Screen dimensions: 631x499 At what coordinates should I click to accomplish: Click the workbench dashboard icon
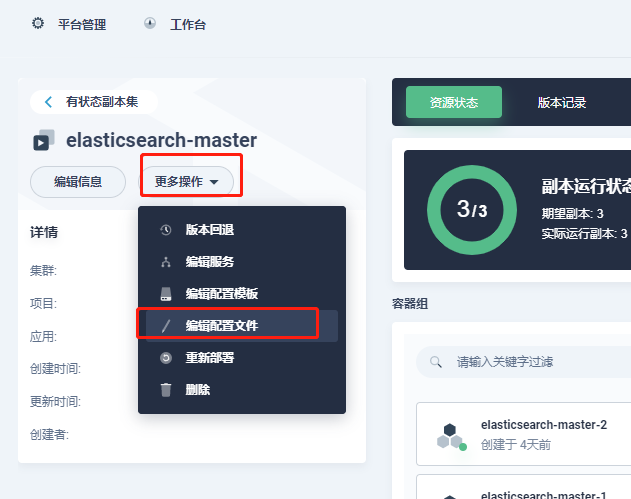tap(150, 23)
